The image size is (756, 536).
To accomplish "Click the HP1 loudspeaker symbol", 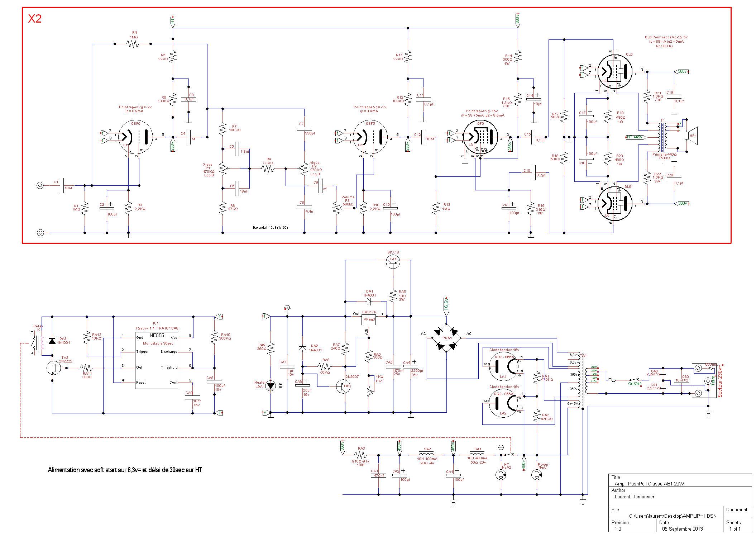I will coord(691,136).
